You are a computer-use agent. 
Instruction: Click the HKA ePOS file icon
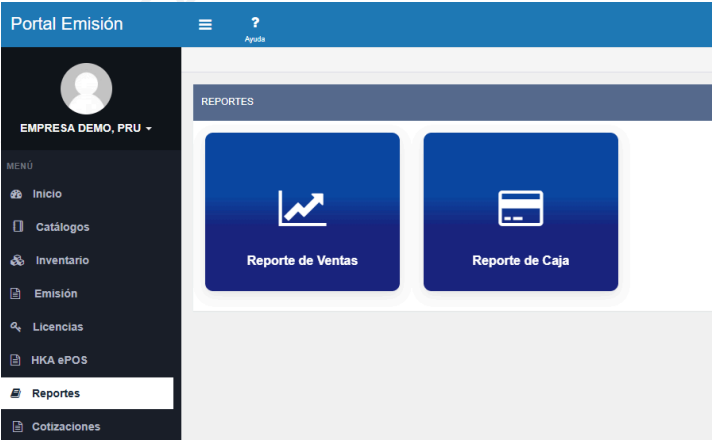pos(15,360)
